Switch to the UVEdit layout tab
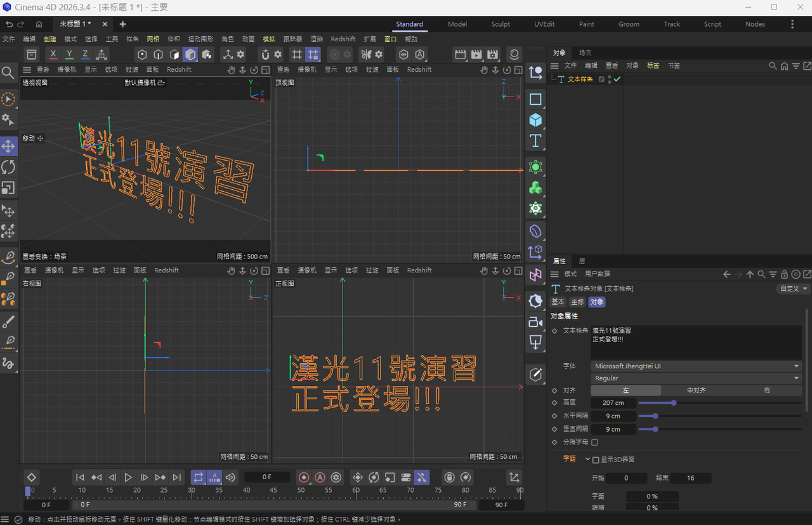Viewport: 812px width, 525px height. (x=544, y=24)
